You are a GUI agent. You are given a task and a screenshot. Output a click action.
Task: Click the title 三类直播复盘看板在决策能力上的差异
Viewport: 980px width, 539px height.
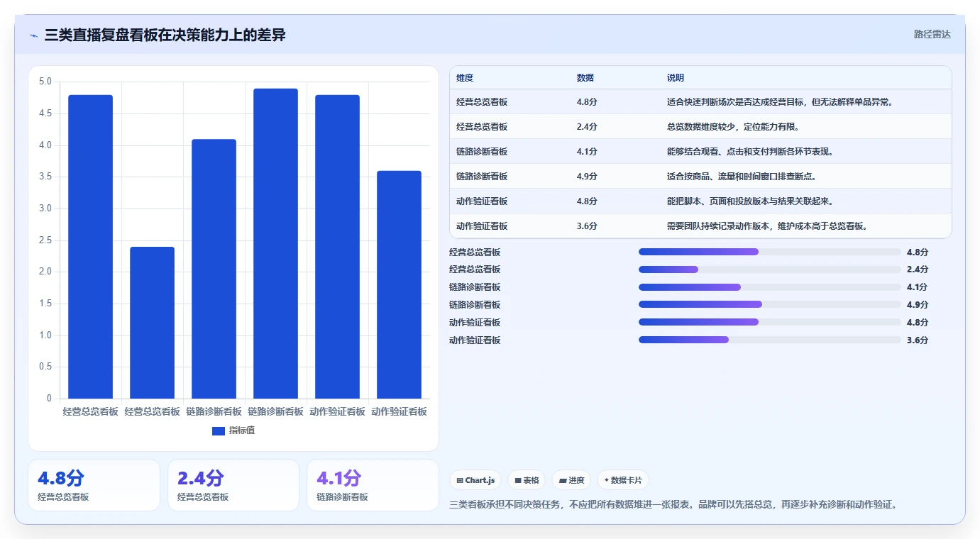point(165,35)
